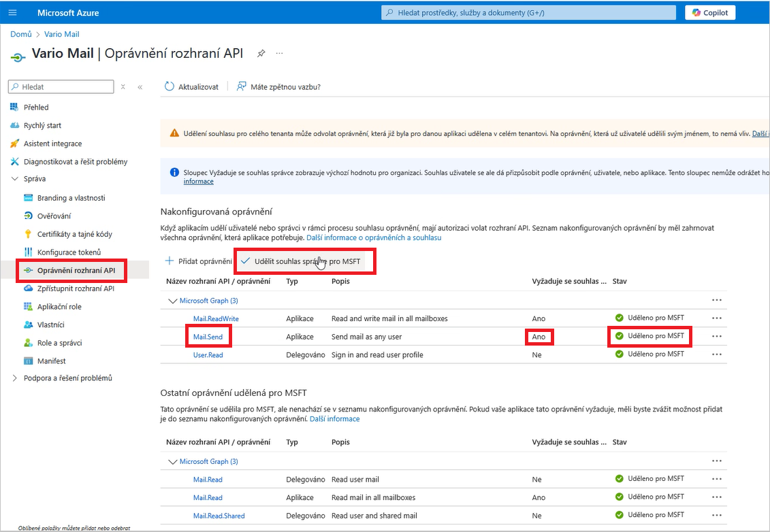Click Stav column header in configured permissions
Screen dimensions: 770x532
(x=620, y=281)
